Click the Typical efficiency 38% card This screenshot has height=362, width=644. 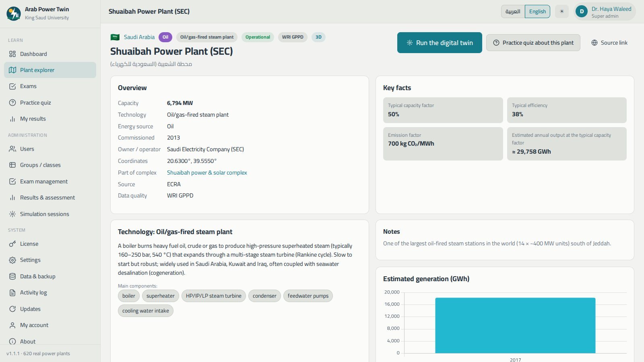567,110
